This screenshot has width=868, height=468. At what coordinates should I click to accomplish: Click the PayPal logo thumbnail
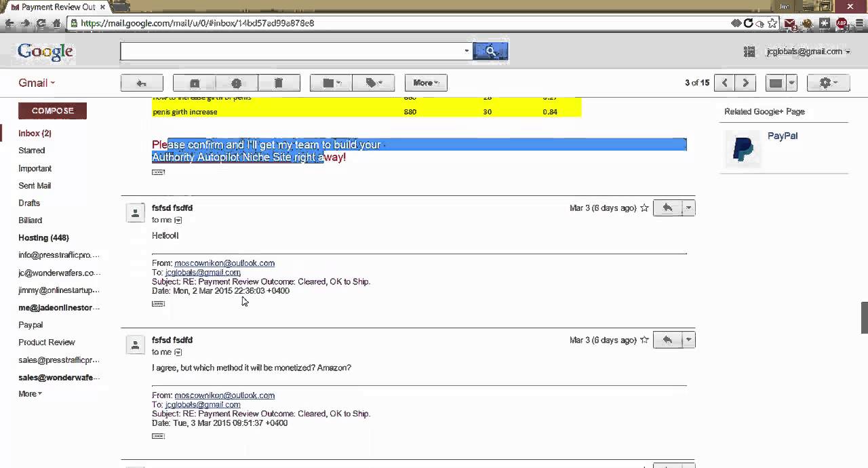click(x=743, y=149)
